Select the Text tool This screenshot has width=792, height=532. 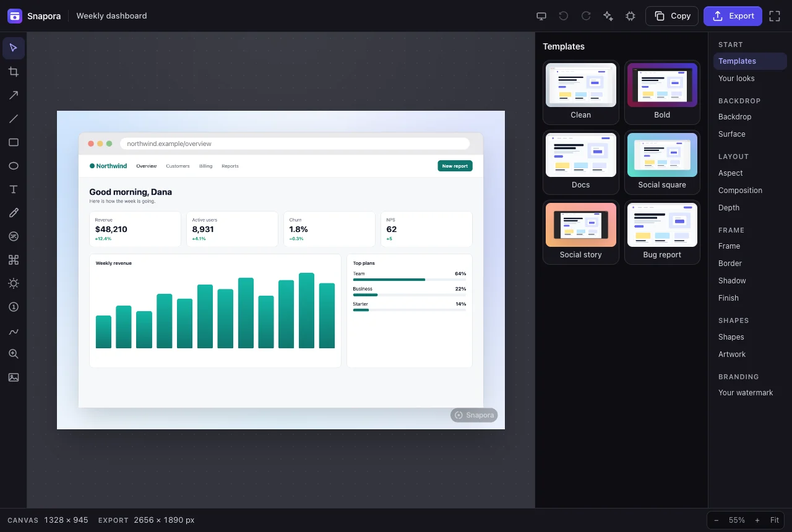(x=14, y=189)
